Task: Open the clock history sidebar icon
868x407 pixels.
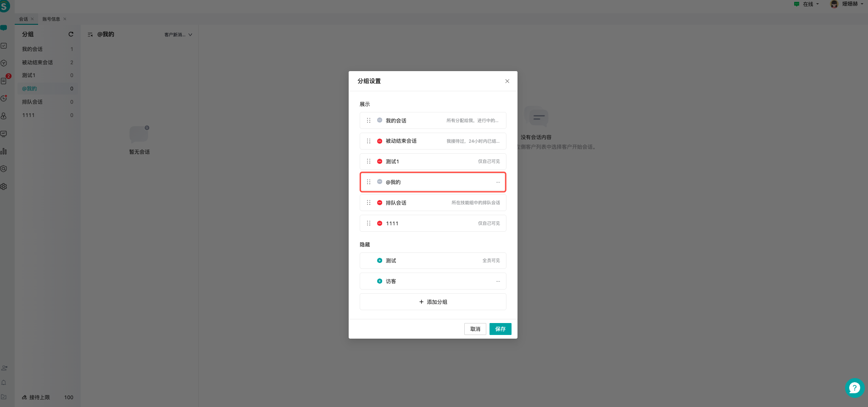Action: pos(4,98)
